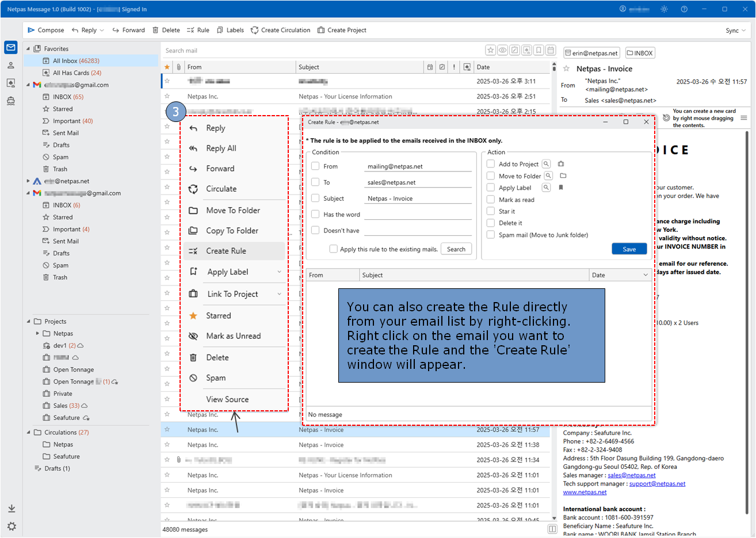The image size is (756, 538).
Task: Tick Apply this rule to existing mails
Action: [333, 249]
